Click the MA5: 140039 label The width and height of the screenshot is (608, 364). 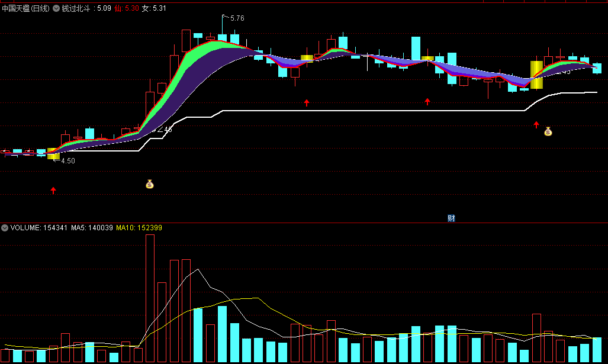pos(92,228)
